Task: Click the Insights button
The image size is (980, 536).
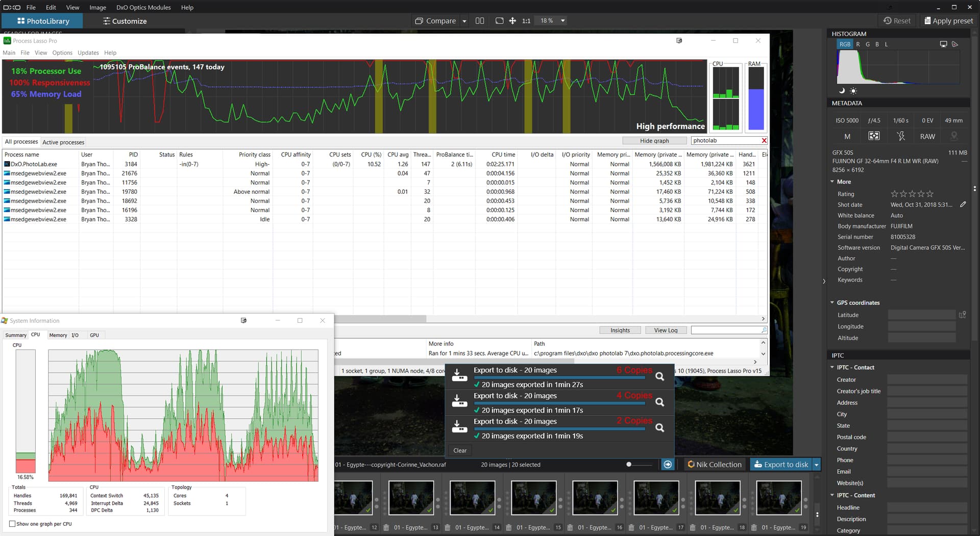Action: coord(620,330)
